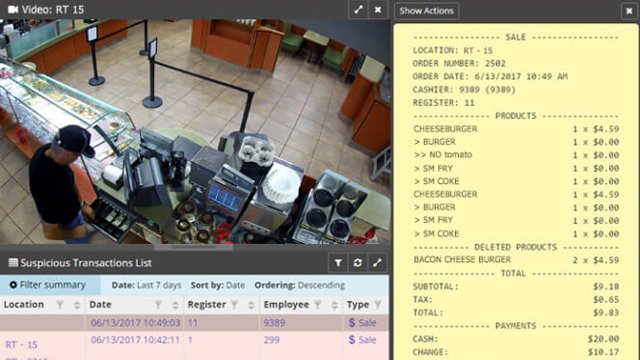Click the ORDER NUMBER: 2502 line
The height and width of the screenshot is (360, 640).
(x=459, y=64)
